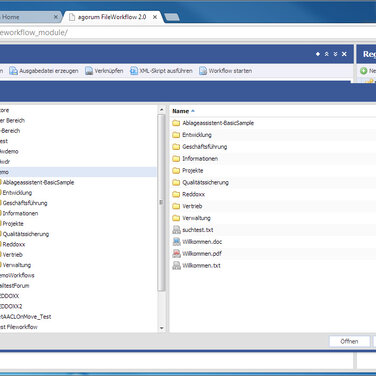Click tree scrollbar down arrow
376x376 pixels.
162,328
